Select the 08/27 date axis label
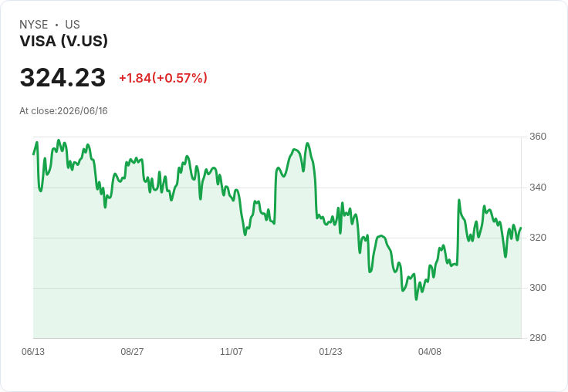 click(132, 351)
